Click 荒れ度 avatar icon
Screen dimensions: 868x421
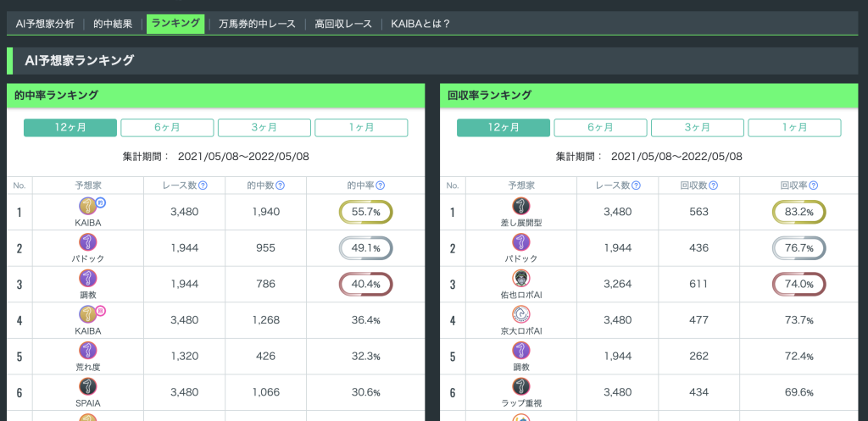88,351
